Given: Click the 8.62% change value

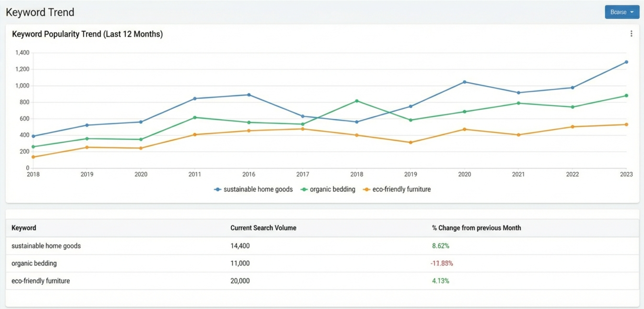Looking at the screenshot, I should 440,245.
